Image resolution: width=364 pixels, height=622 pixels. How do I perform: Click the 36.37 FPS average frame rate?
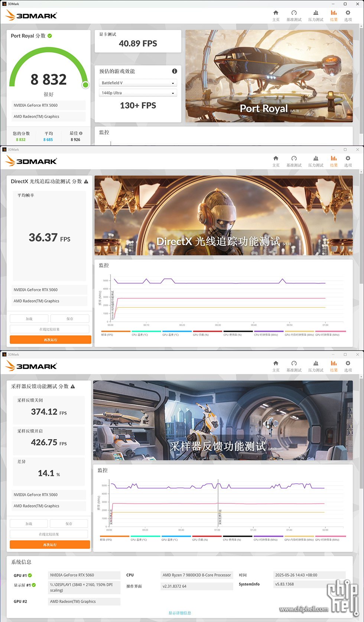(49, 237)
